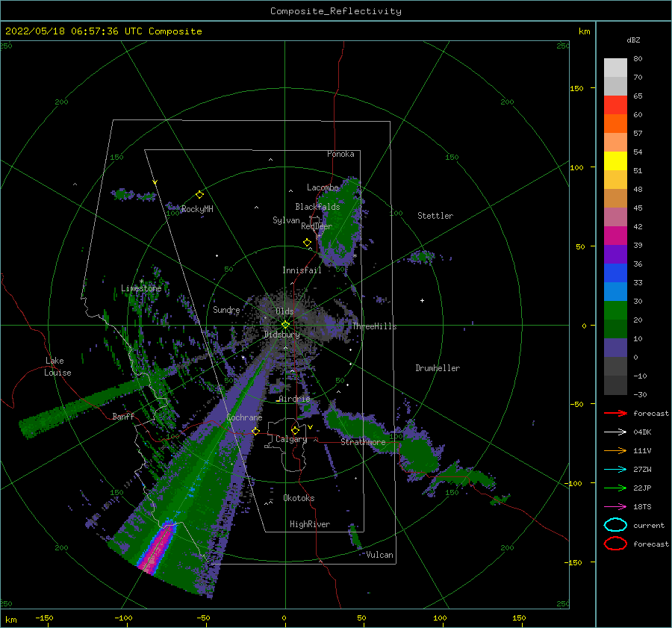Viewport: 672px width, 628px height.
Task: Click the yellow marker near Cochrane
Action: 256,431
